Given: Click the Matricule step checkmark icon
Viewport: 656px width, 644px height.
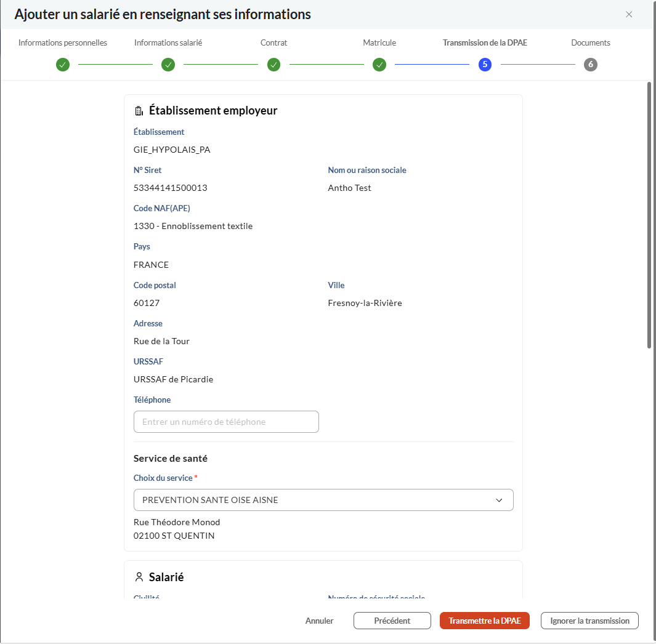Looking at the screenshot, I should [x=379, y=65].
